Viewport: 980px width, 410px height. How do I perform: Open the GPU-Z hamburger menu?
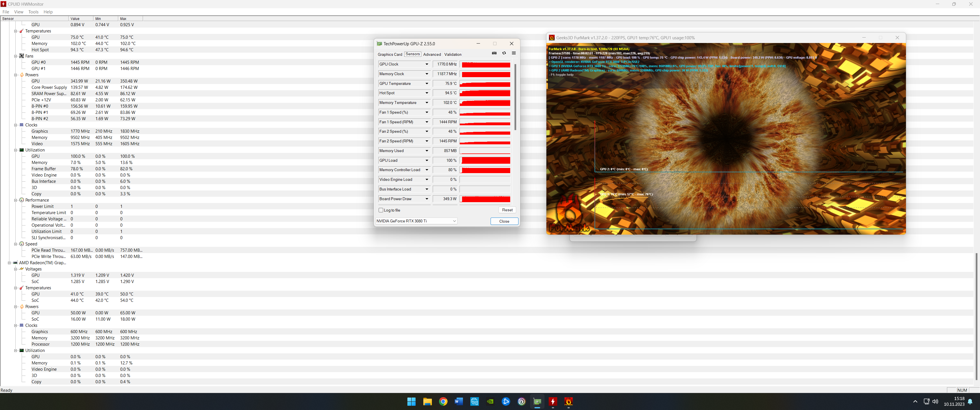[514, 53]
